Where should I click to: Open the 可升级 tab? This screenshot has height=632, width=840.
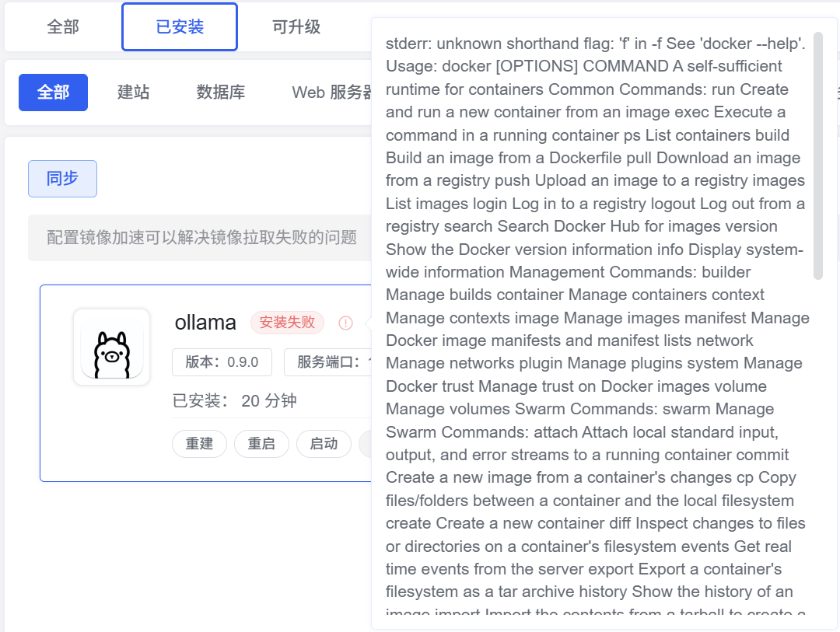(x=296, y=26)
